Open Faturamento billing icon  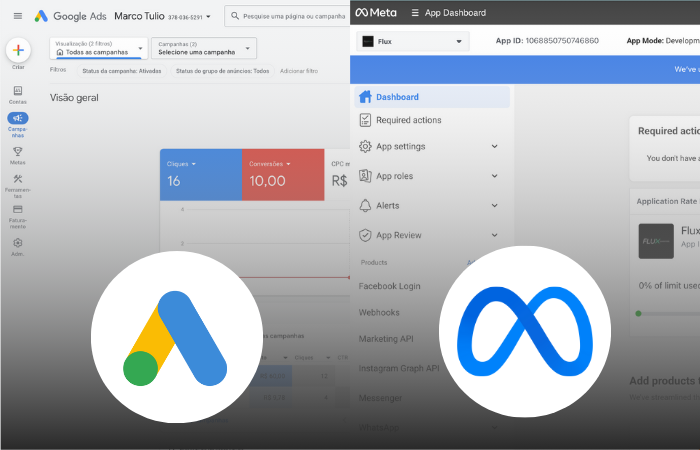pos(18,209)
